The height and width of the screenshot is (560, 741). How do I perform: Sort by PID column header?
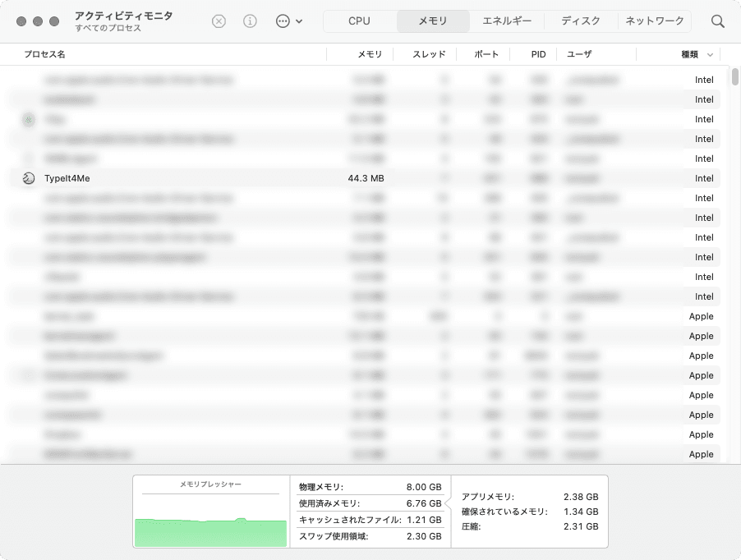click(538, 54)
